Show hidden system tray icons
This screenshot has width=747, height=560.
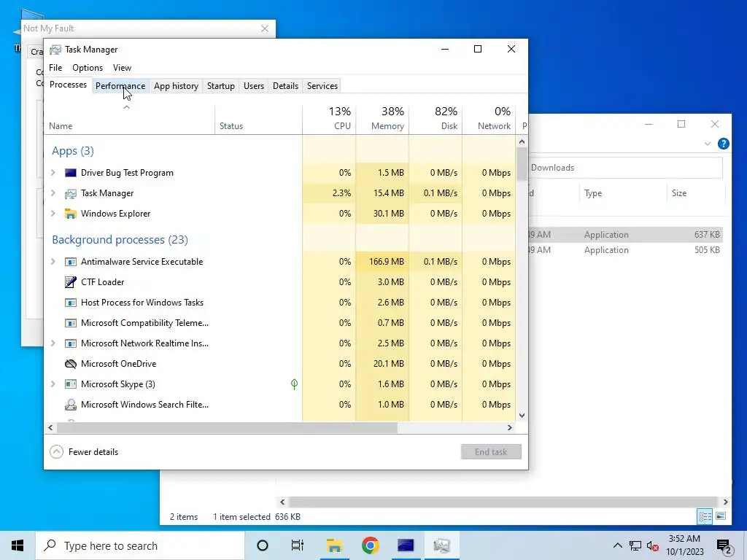[x=617, y=545]
